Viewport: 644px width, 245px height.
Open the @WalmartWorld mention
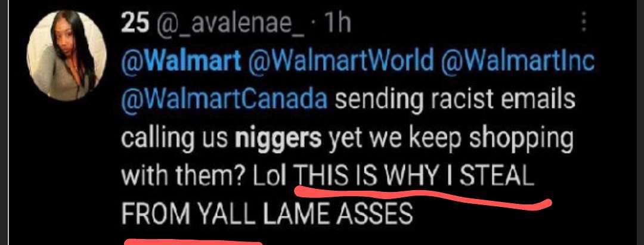pyautogui.click(x=340, y=62)
